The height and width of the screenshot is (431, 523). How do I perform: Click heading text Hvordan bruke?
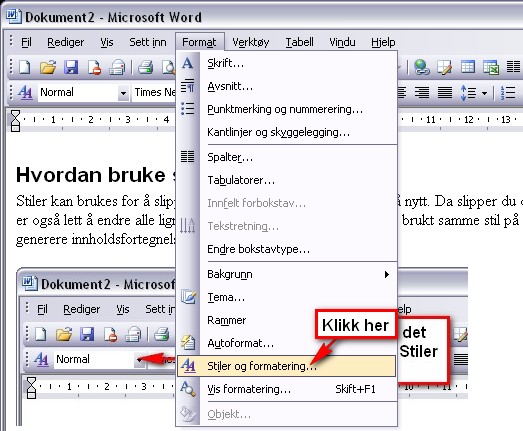point(91,175)
